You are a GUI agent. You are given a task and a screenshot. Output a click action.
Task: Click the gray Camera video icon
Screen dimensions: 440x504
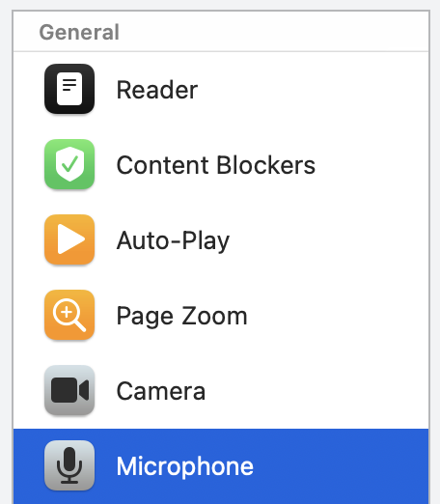point(69,390)
